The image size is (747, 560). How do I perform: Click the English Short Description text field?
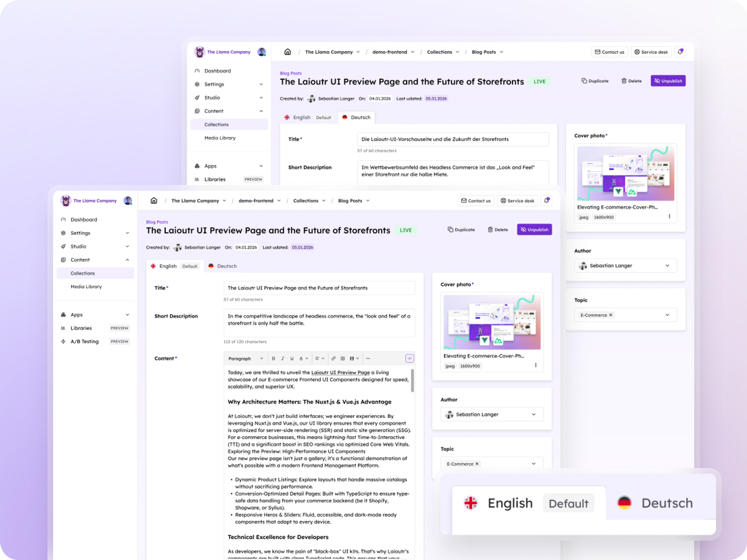click(x=319, y=323)
